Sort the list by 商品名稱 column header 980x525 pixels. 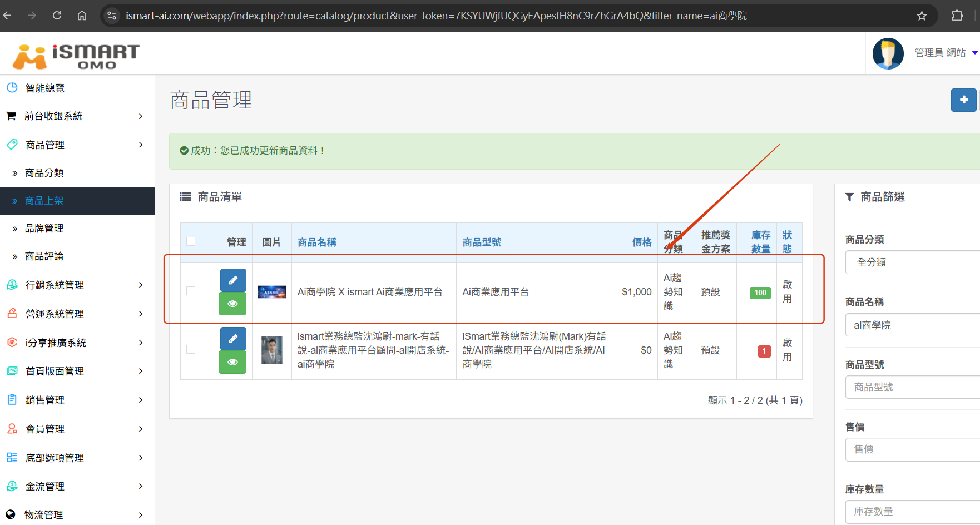point(317,242)
